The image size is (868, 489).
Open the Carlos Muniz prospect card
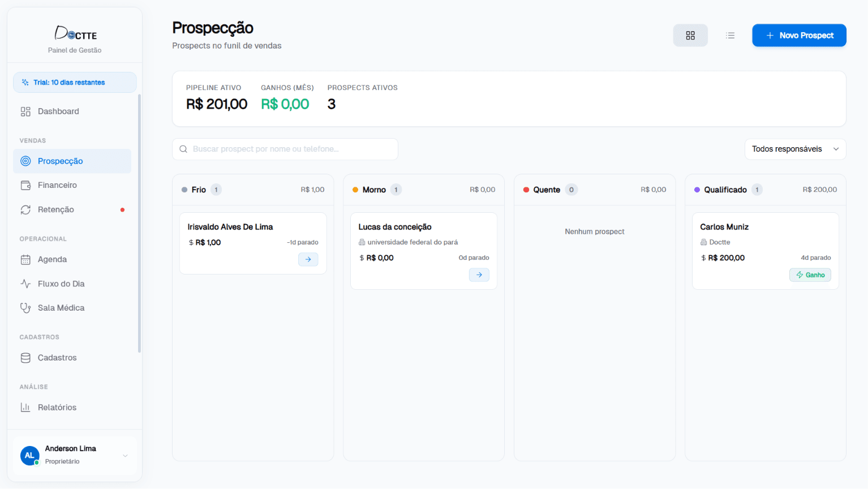click(765, 251)
